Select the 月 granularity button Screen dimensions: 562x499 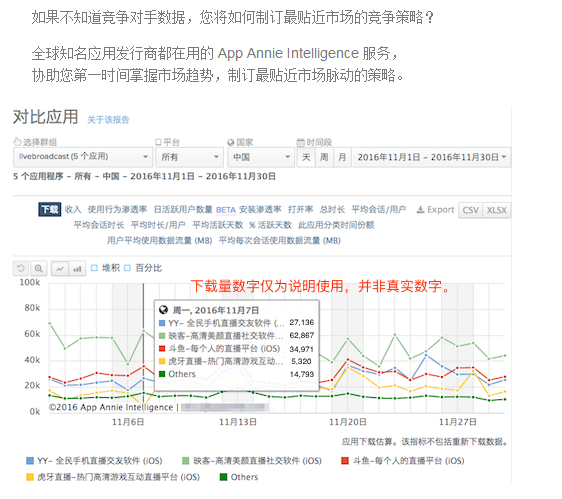point(342,157)
